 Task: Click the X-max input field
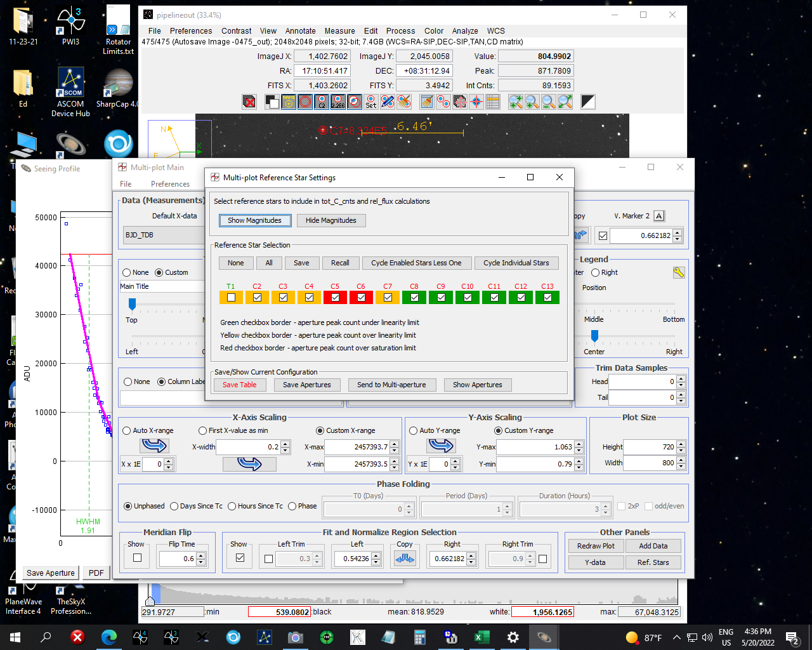pos(357,447)
